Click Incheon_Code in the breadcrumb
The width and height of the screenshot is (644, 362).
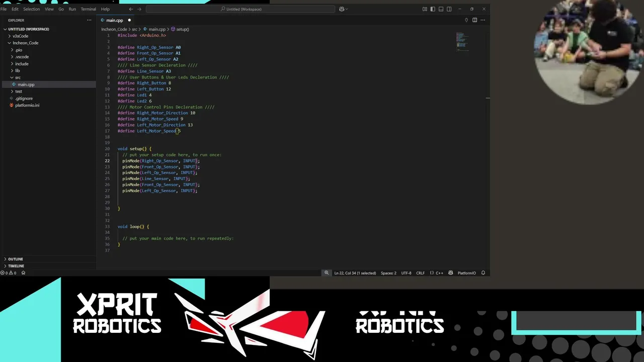(x=114, y=29)
